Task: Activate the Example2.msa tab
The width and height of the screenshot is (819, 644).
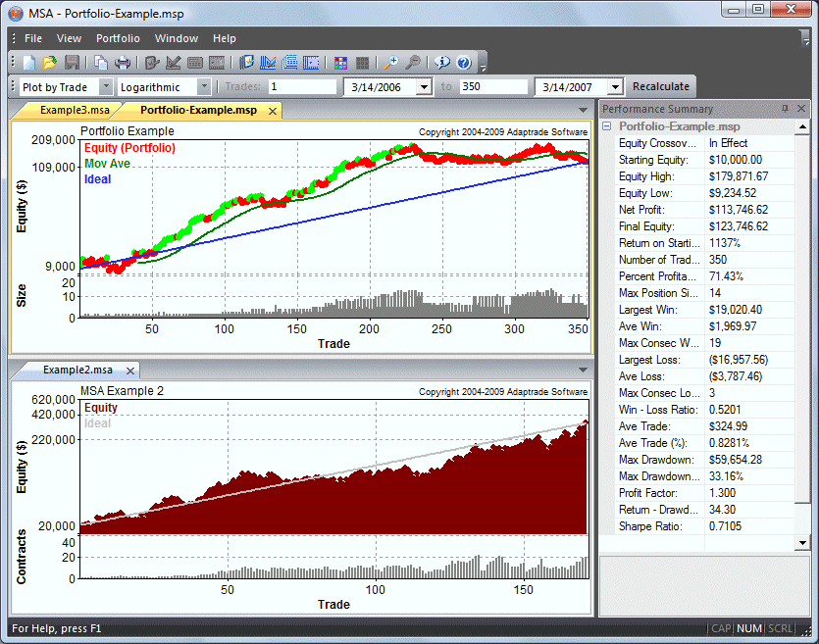Action: point(77,370)
